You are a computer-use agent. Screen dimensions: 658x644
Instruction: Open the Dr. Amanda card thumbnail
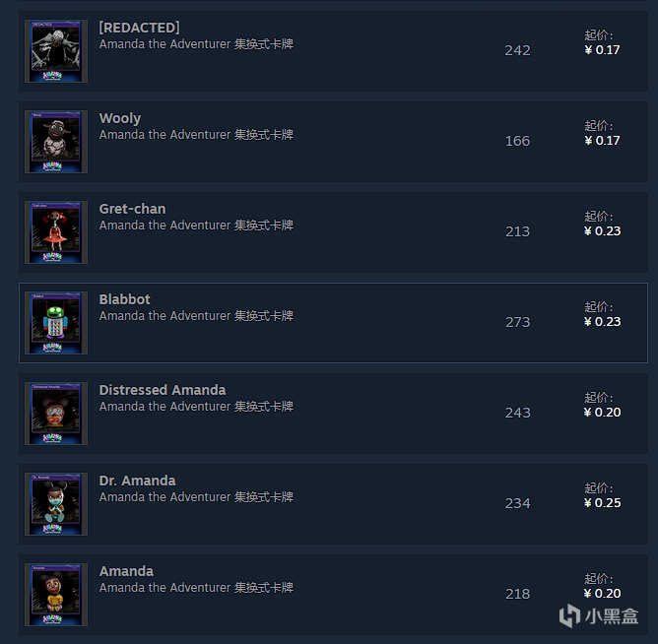point(56,504)
